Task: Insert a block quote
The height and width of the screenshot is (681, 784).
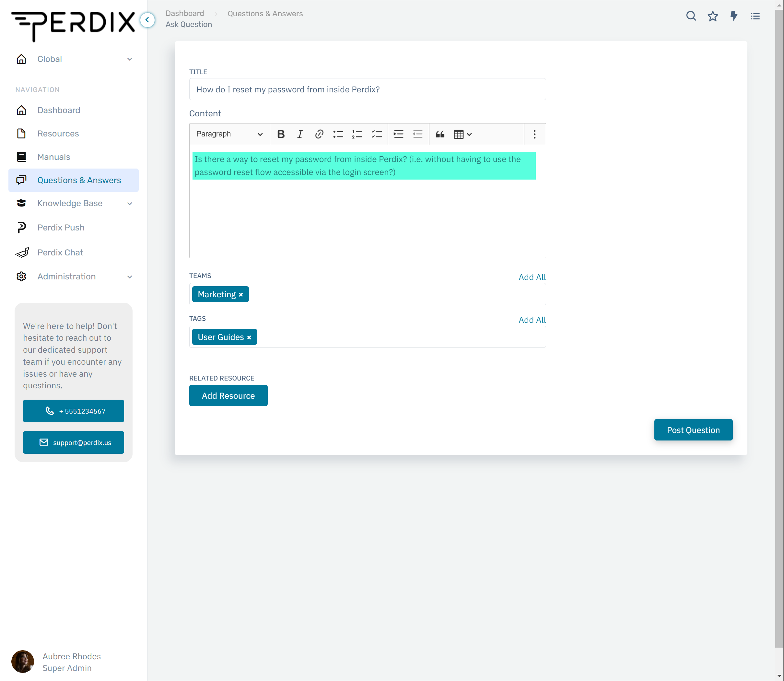Action: pyautogui.click(x=440, y=134)
